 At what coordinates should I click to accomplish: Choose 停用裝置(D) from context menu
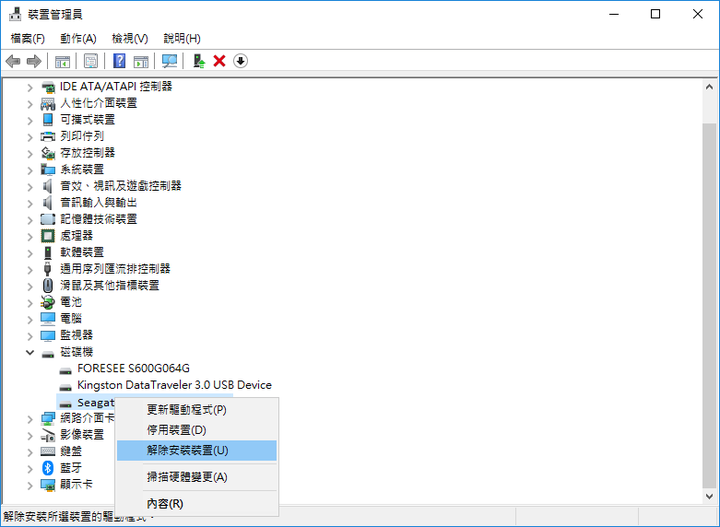pos(197,430)
